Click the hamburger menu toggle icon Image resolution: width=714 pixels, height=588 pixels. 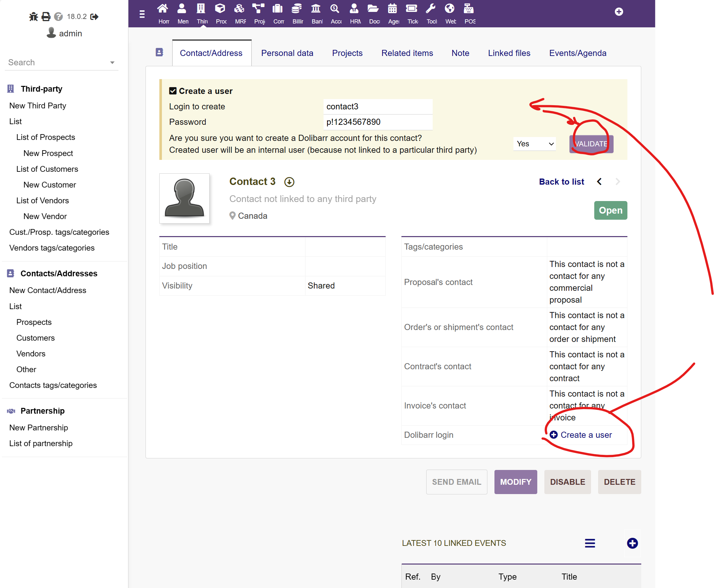coord(142,14)
